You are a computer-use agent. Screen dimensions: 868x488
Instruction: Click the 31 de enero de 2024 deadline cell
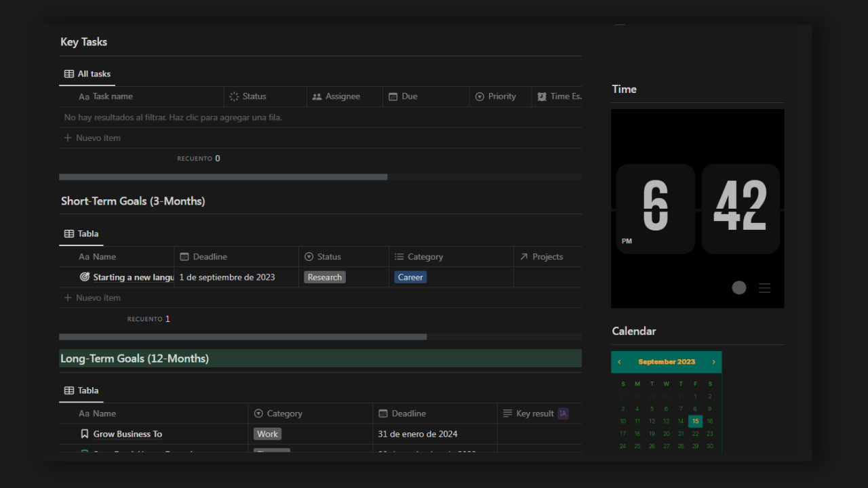point(435,434)
